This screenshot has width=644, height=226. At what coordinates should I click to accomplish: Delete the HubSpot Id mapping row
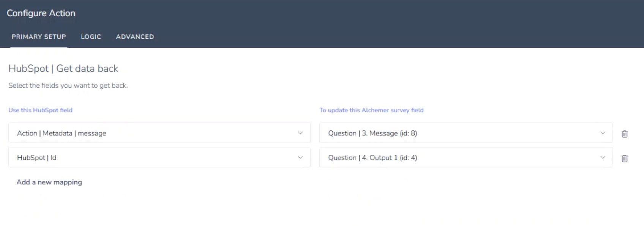point(624,159)
